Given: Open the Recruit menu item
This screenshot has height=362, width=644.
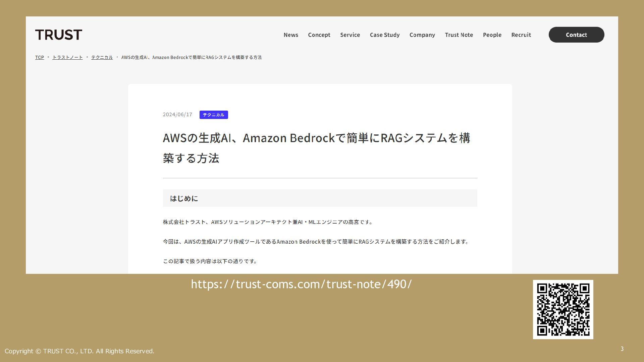Looking at the screenshot, I should pos(521,35).
